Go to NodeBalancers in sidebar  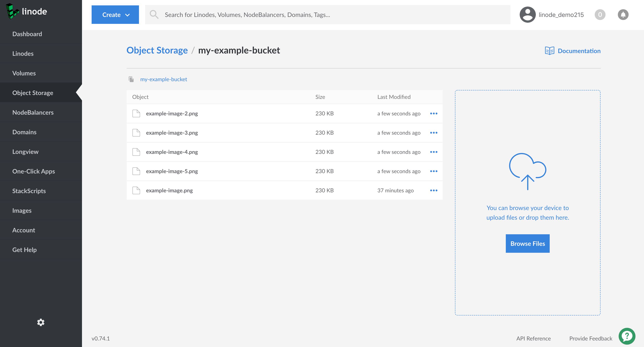(33, 112)
